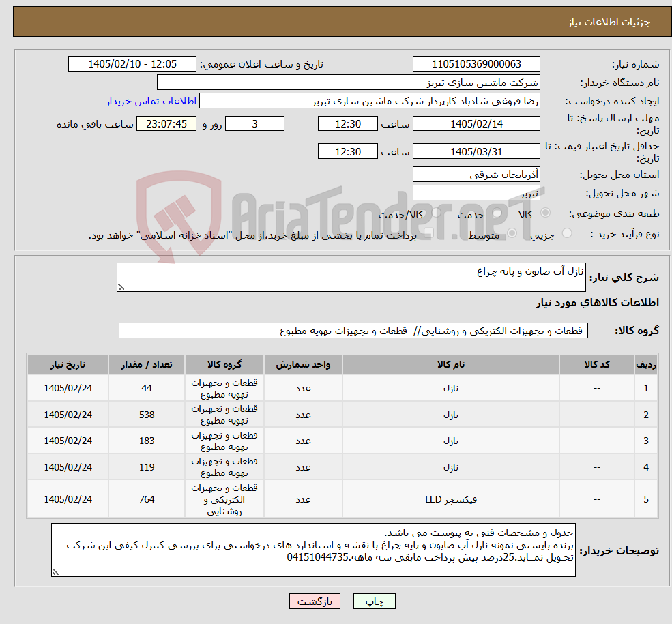Click quantity 44 in row 1
The image size is (672, 624).
click(x=147, y=389)
